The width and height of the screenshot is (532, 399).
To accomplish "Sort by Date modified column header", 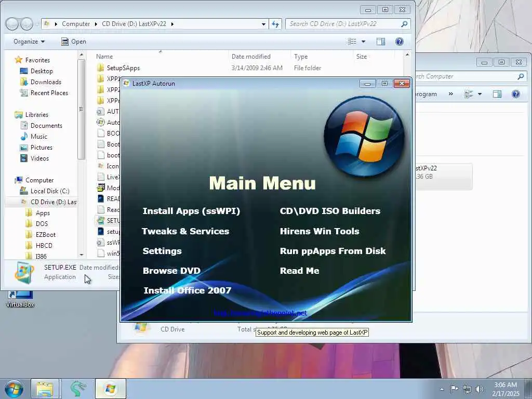I will click(x=251, y=56).
